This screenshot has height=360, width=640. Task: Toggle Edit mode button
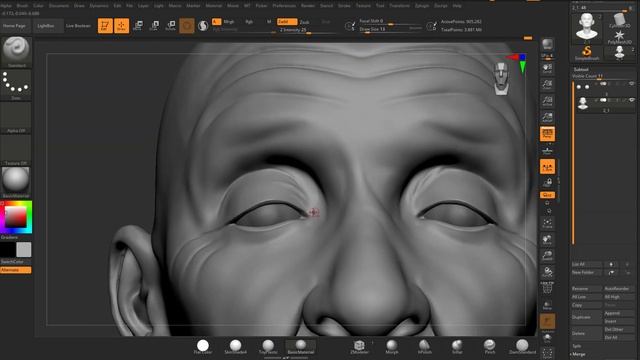(105, 26)
